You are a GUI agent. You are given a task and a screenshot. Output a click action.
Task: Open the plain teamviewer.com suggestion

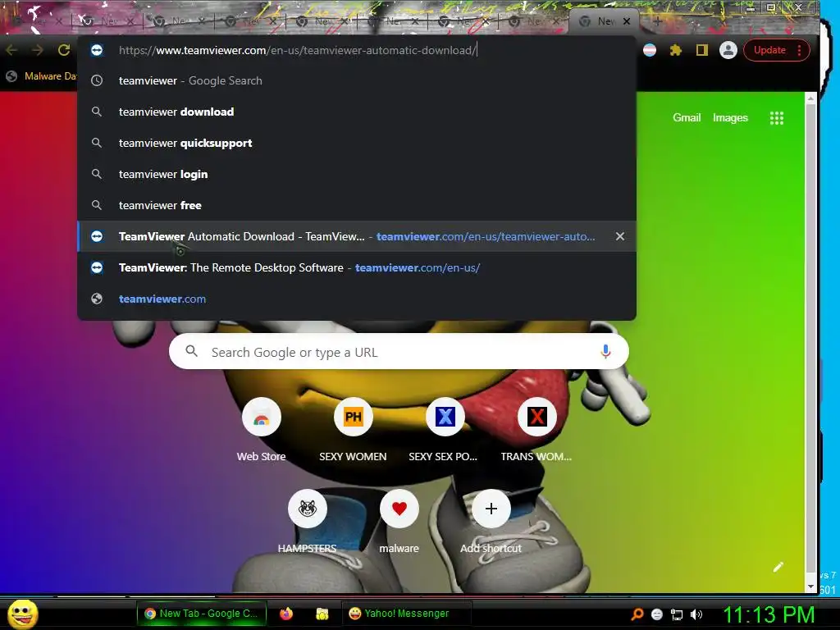point(357,299)
